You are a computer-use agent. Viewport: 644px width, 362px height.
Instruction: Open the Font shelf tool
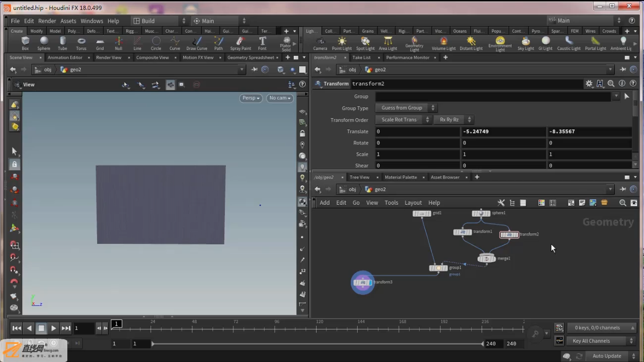tap(262, 43)
